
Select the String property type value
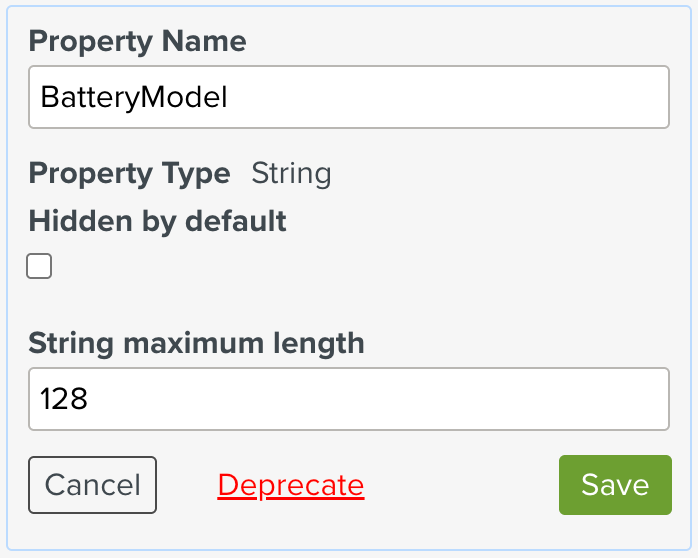[291, 173]
